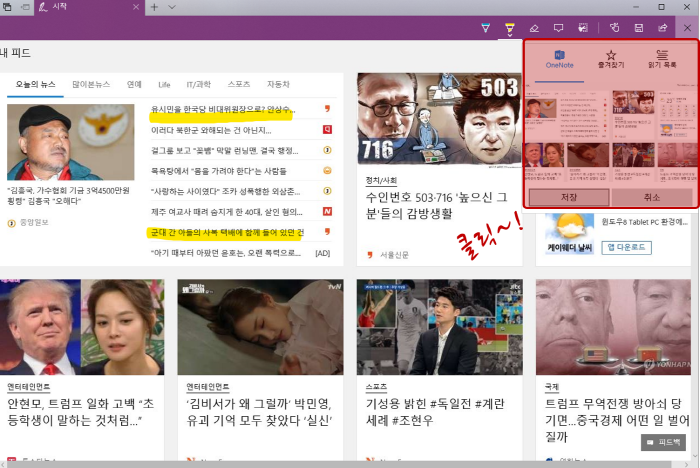Open 트럼프 무역전쟁 방아쇠 당기면 headline
Screen dimensions: 700x468
click(x=617, y=420)
